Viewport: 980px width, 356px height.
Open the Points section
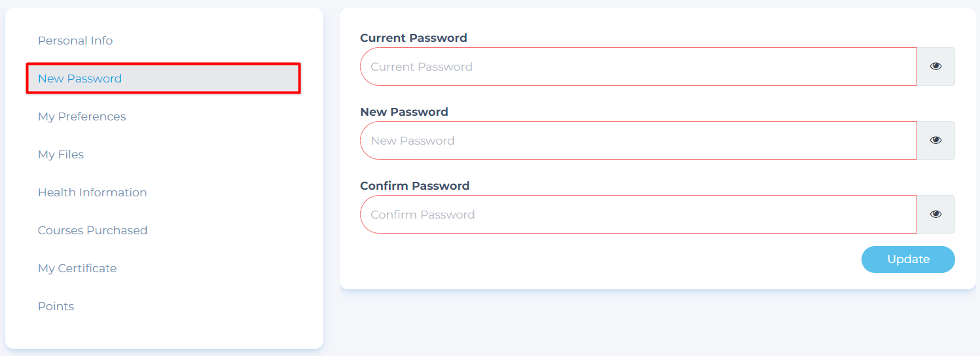tap(56, 306)
